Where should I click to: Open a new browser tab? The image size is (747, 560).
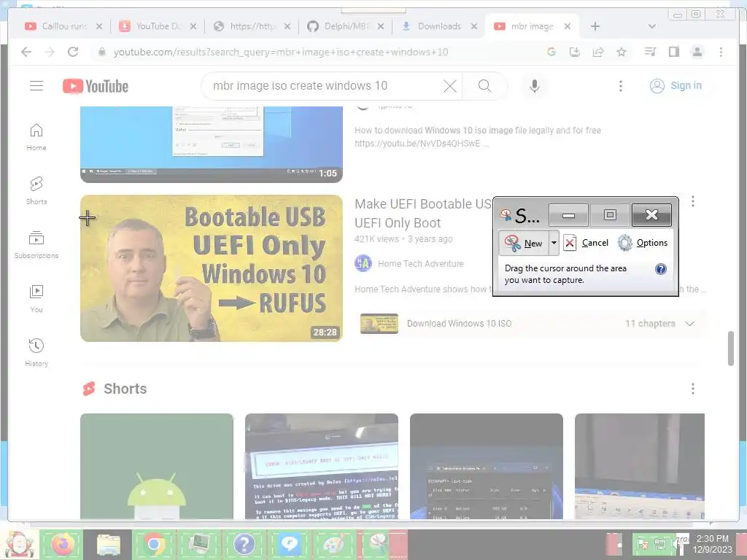tap(595, 26)
